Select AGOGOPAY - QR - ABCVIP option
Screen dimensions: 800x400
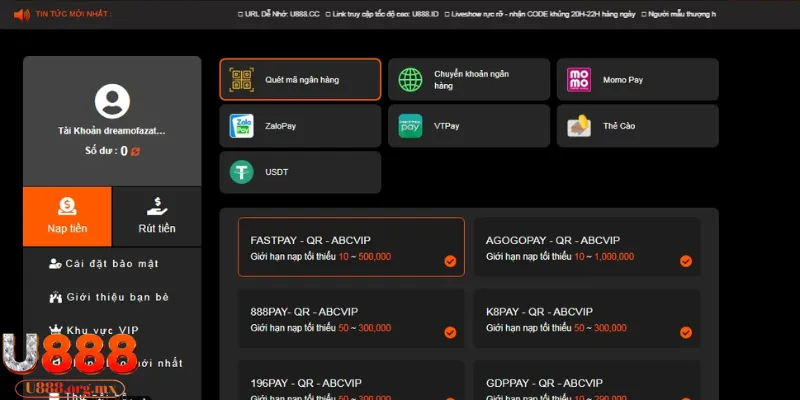[586, 248]
